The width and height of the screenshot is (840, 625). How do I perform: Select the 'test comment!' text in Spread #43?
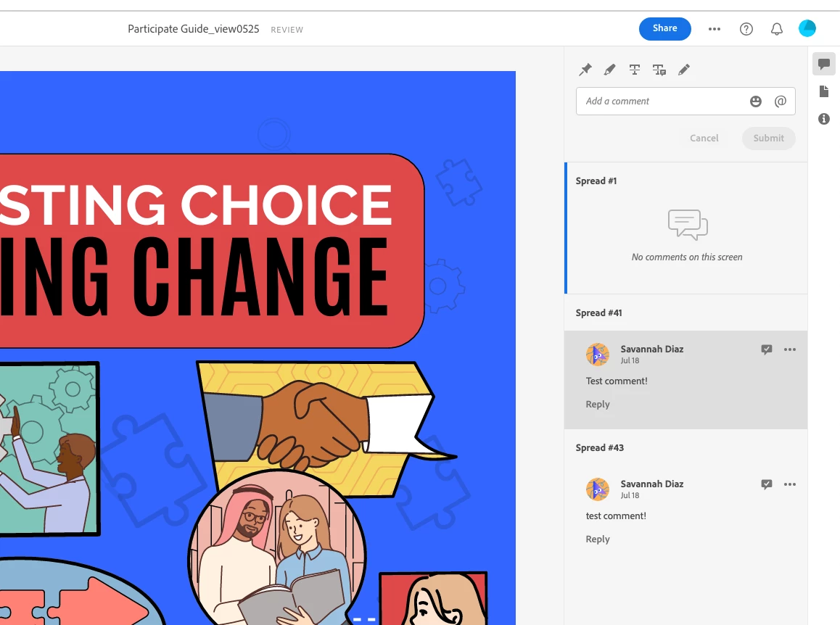tap(616, 516)
